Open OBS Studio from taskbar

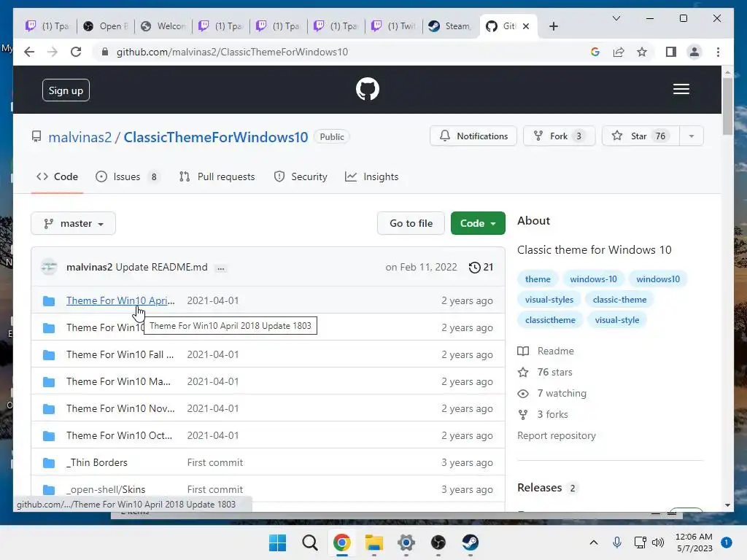[438, 542]
